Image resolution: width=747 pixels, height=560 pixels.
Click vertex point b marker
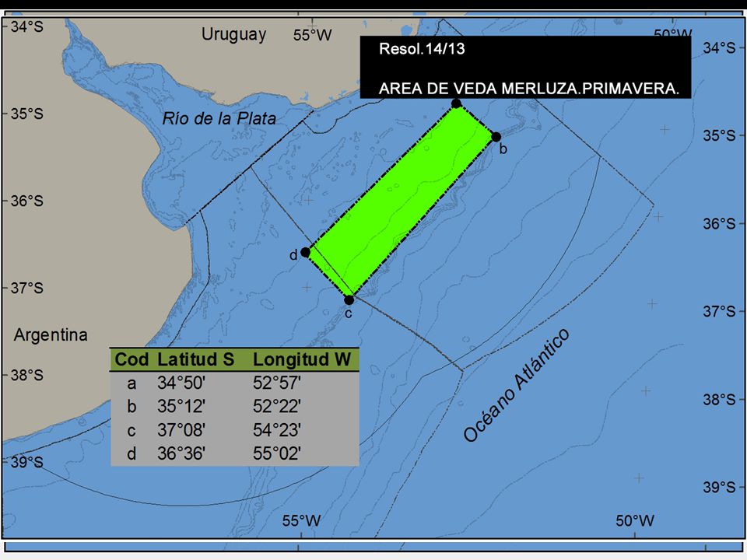click(496, 137)
